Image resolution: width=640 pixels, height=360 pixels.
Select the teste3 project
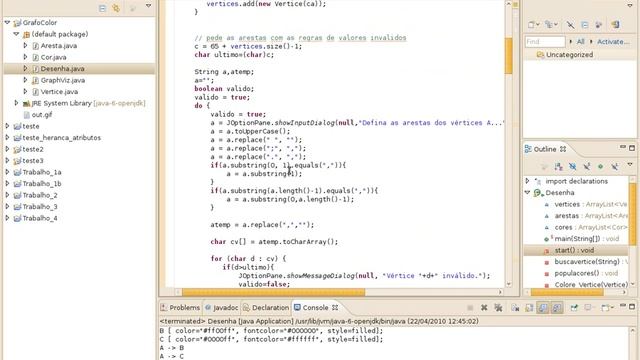pyautogui.click(x=33, y=160)
